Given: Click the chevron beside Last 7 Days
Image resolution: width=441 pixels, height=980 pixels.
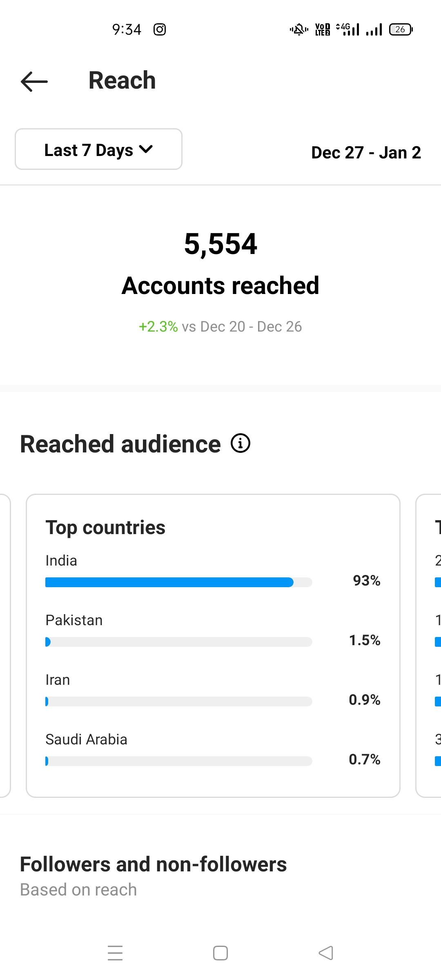Looking at the screenshot, I should point(146,149).
